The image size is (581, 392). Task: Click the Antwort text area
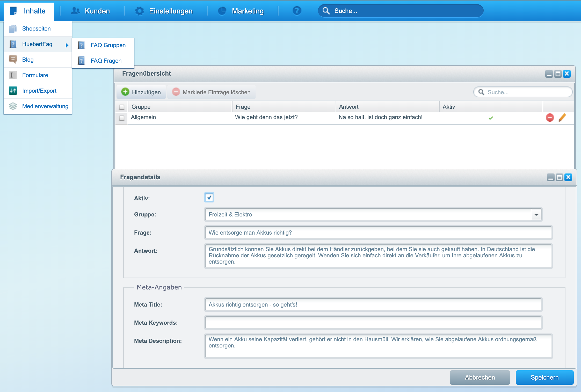point(378,256)
